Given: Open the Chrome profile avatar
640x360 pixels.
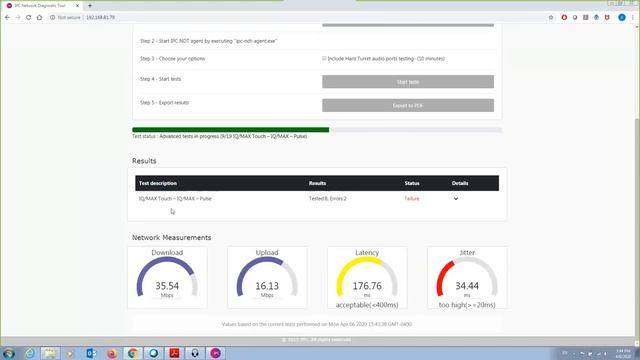Looking at the screenshot, I should point(622,18).
